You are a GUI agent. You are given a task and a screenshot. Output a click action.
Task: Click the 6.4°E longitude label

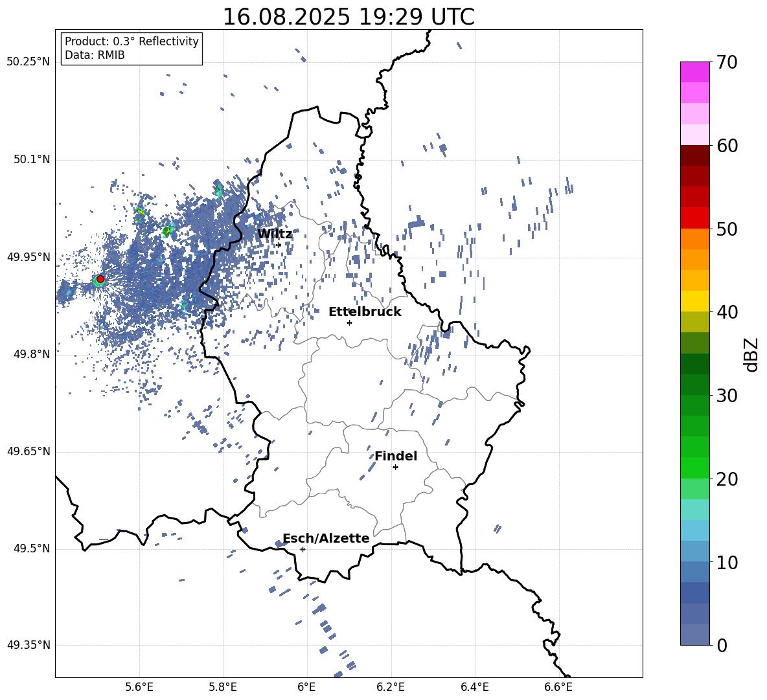[x=474, y=688]
